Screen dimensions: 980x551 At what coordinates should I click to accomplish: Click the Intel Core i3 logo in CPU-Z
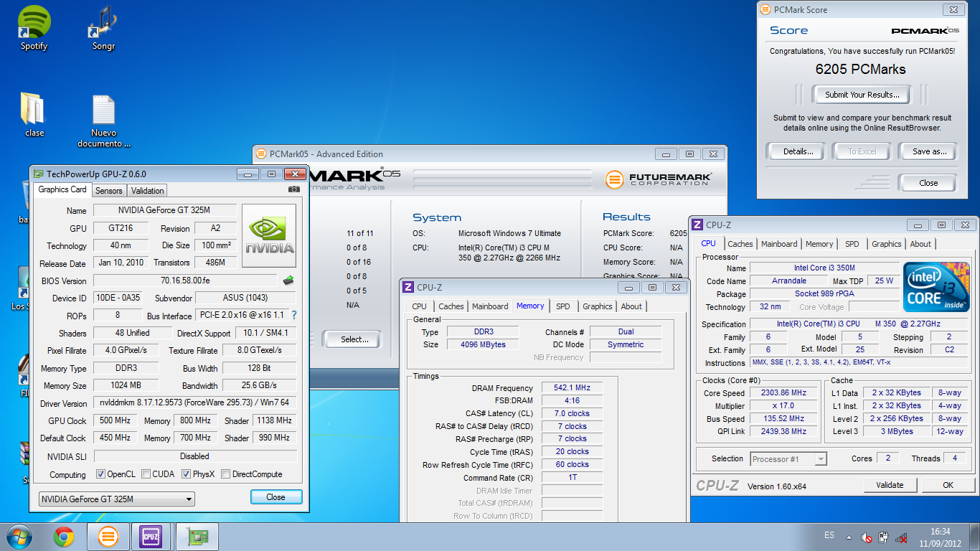click(x=936, y=286)
